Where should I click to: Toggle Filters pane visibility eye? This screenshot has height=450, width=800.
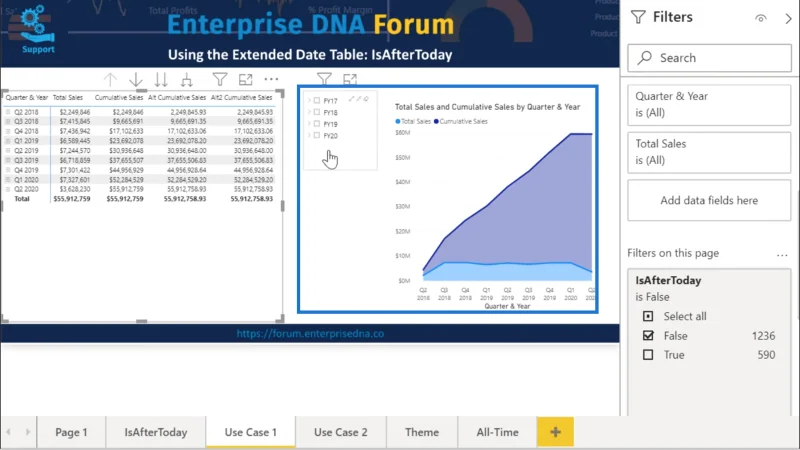point(761,18)
